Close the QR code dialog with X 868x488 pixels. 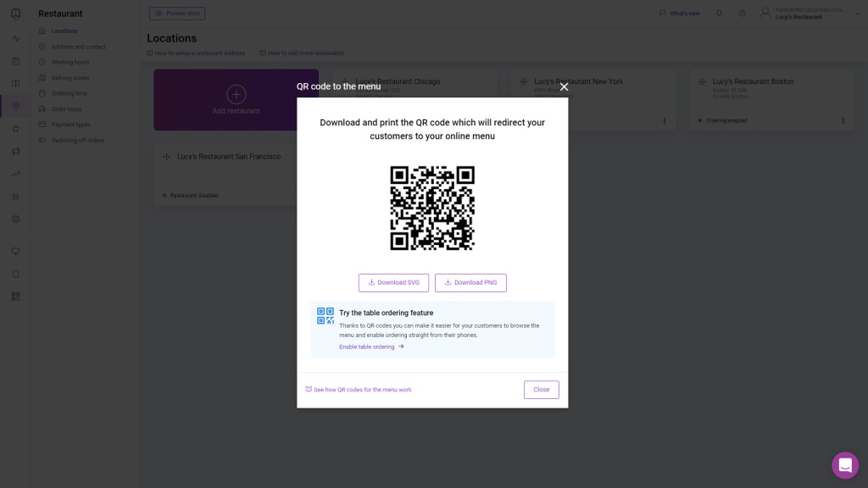(564, 87)
